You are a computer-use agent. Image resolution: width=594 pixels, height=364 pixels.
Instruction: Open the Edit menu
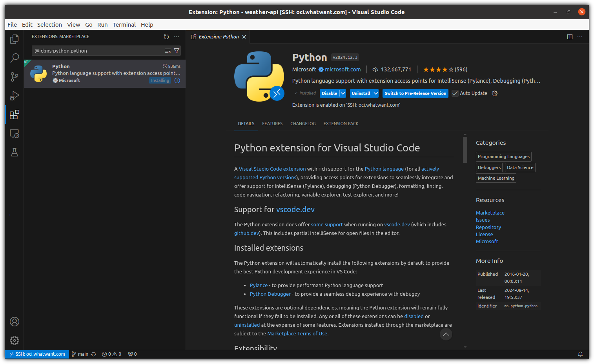[27, 25]
